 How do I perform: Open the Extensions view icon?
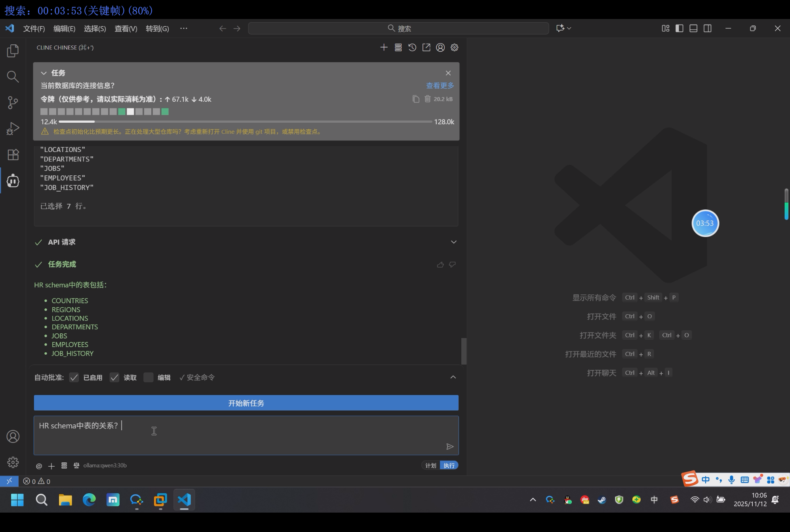pyautogui.click(x=13, y=154)
